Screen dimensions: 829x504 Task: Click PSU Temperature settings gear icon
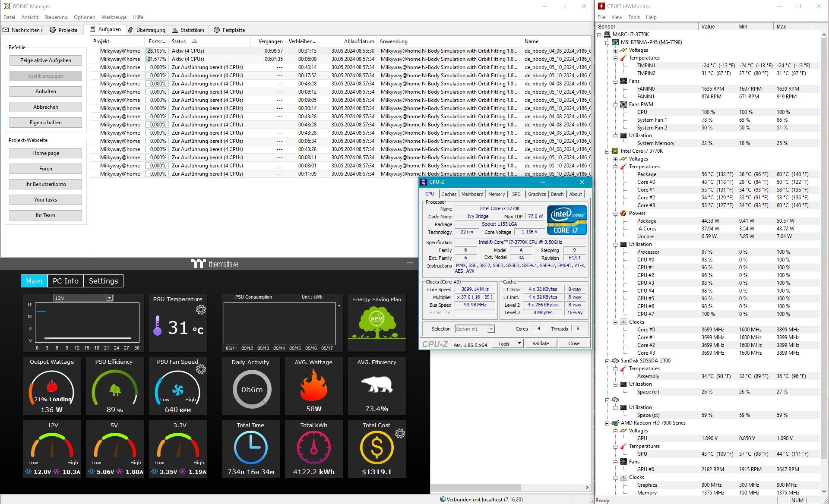[201, 310]
